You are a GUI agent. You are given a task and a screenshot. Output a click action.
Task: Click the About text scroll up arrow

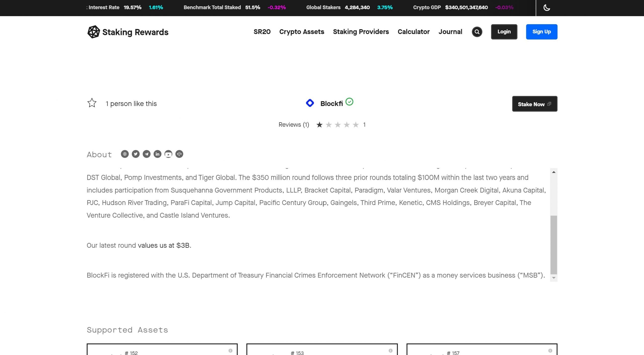pyautogui.click(x=554, y=172)
